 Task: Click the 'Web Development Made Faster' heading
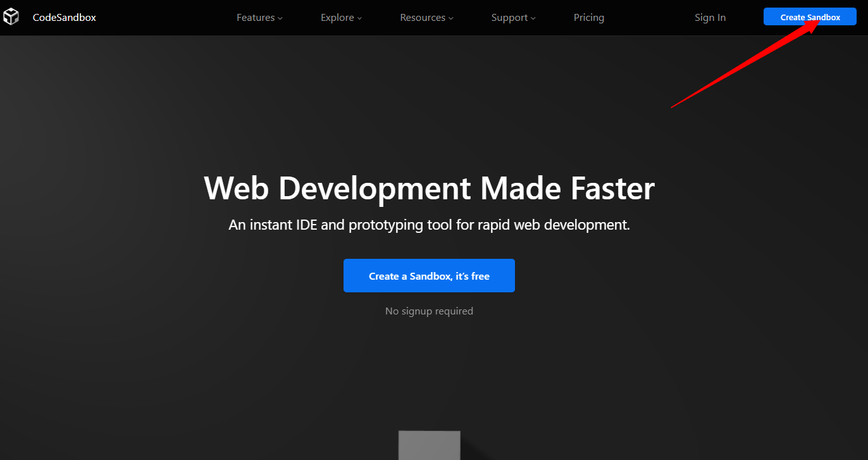point(429,189)
